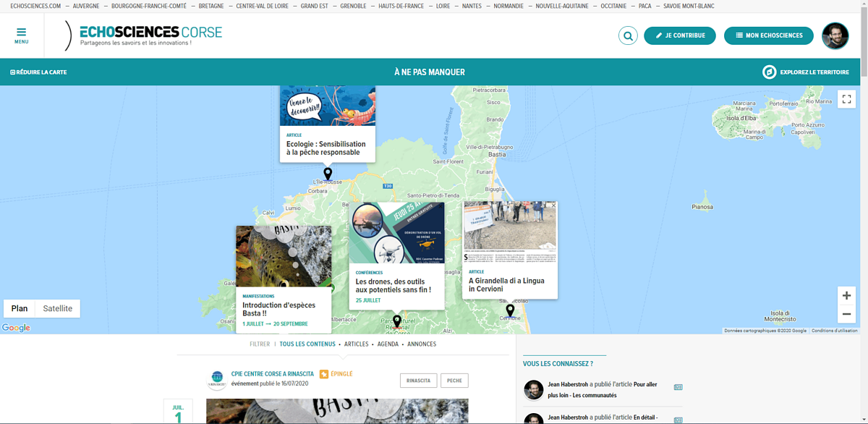Click article icon beside Pour aller plus loin

coord(678,387)
